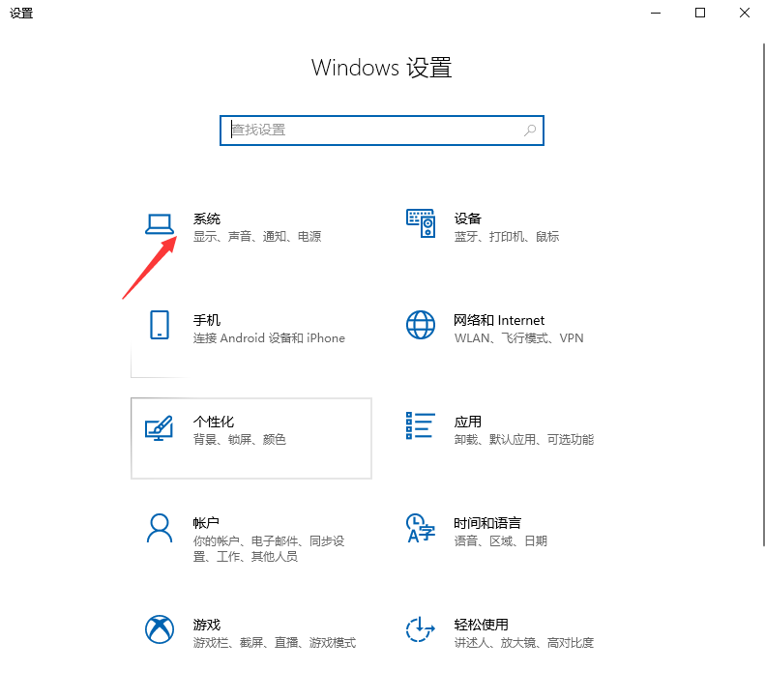Open the 轻松使用 icon

pyautogui.click(x=421, y=629)
